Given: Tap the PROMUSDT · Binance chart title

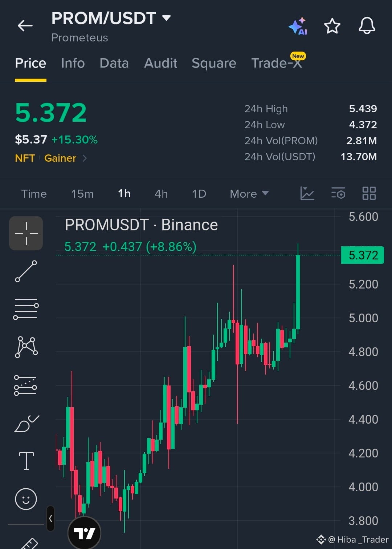Looking at the screenshot, I should click(x=141, y=225).
